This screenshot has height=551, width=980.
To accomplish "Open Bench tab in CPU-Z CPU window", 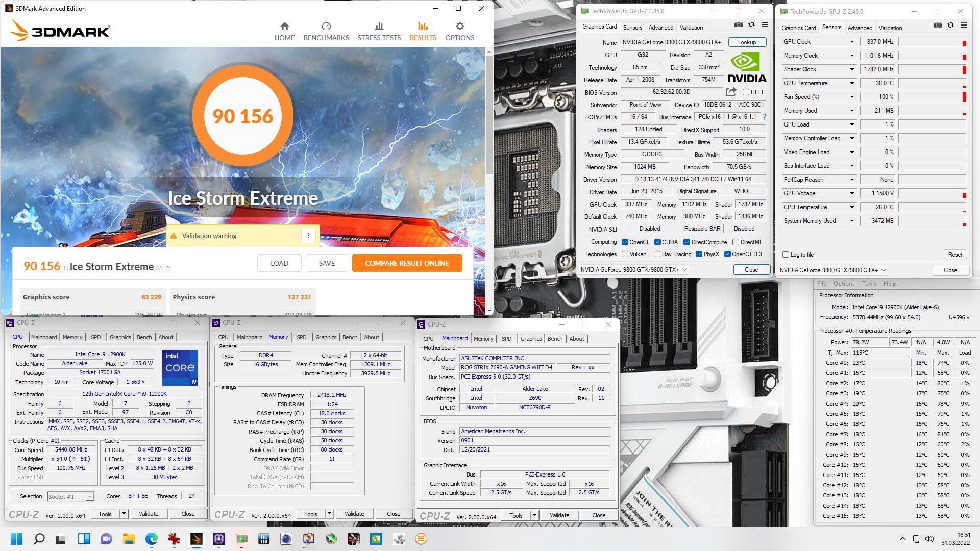I will tap(144, 337).
